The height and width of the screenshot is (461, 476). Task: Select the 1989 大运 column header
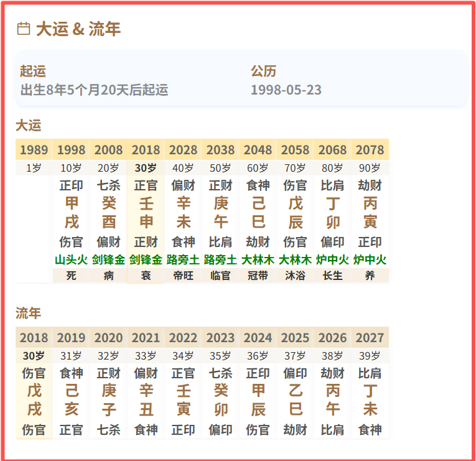[34, 150]
